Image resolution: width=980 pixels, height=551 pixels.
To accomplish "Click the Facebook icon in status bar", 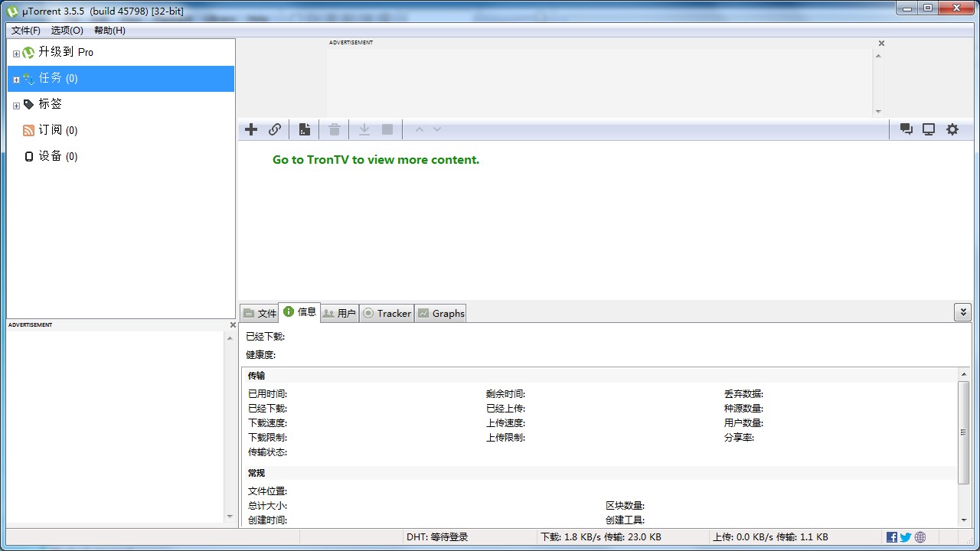I will [891, 536].
